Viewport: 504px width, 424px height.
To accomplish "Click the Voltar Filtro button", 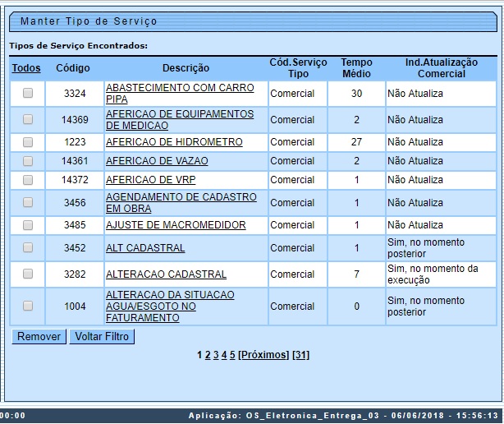I will click(102, 337).
